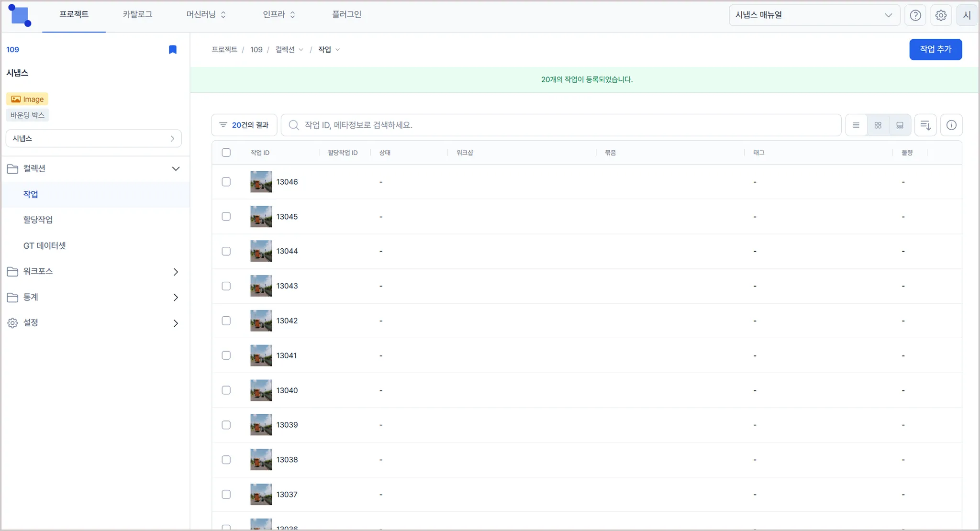This screenshot has height=531, width=980.
Task: Open the 카탈로그 top menu tab
Action: point(137,14)
